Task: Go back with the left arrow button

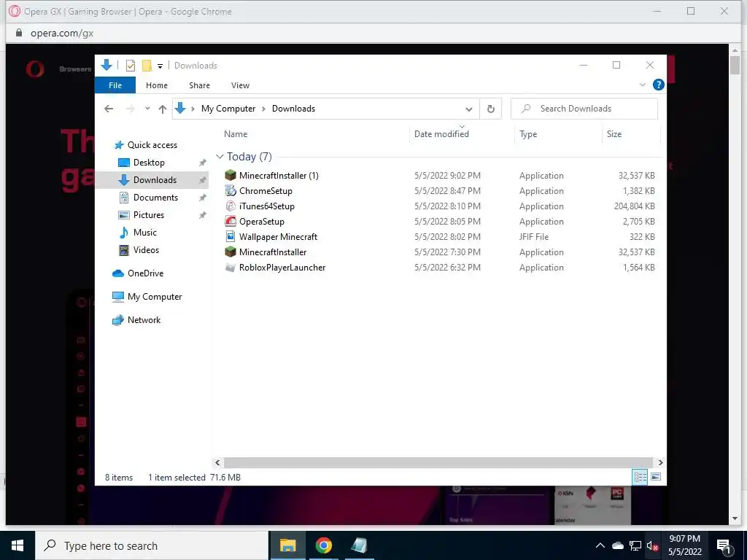Action: point(109,109)
